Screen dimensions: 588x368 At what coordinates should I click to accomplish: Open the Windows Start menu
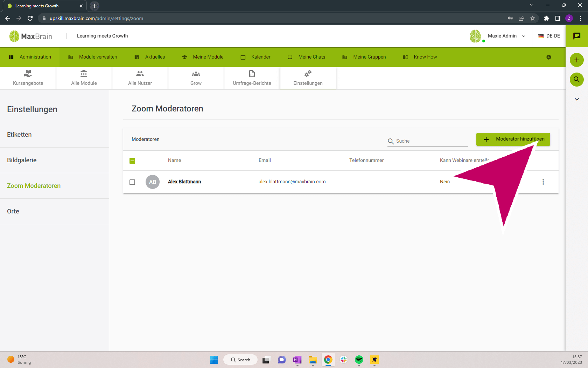(214, 360)
